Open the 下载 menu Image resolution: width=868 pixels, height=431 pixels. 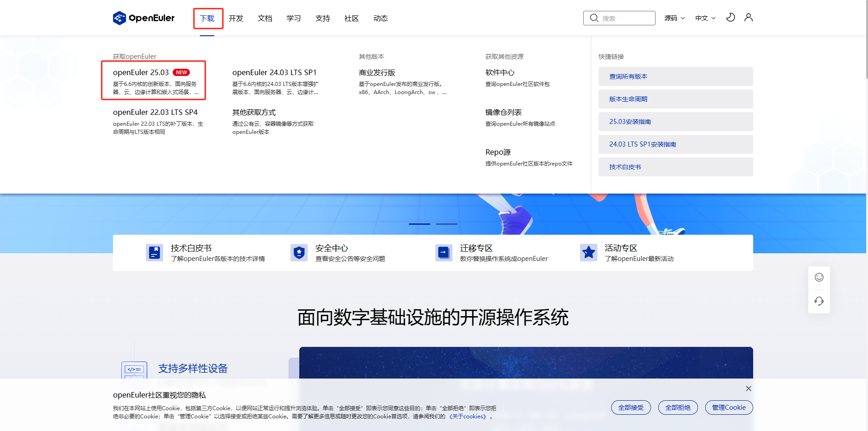207,18
